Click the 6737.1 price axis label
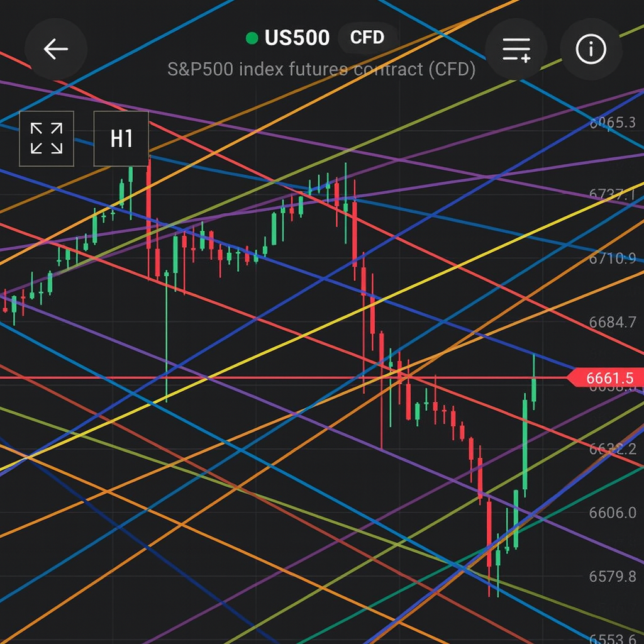The width and height of the screenshot is (644, 644). pyautogui.click(x=612, y=195)
